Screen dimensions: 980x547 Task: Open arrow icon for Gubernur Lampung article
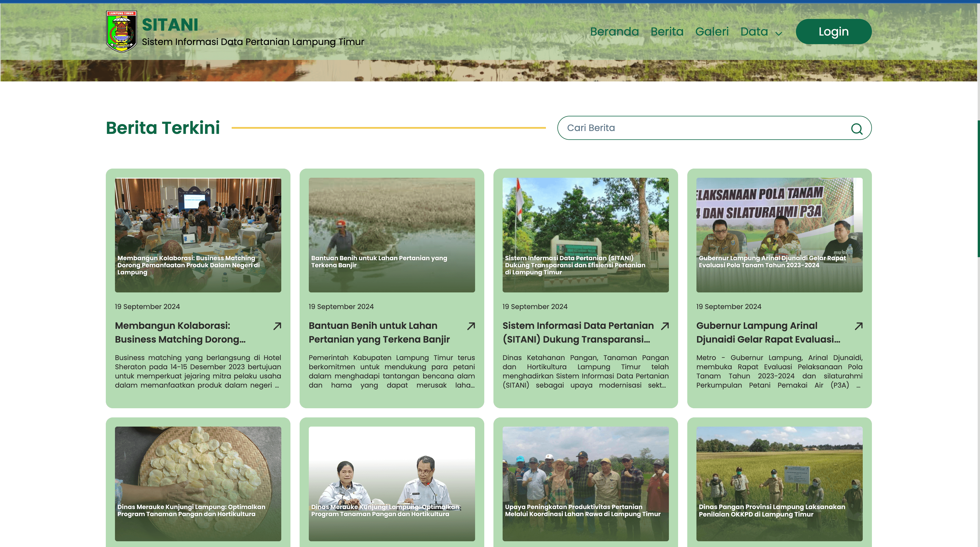pos(859,326)
